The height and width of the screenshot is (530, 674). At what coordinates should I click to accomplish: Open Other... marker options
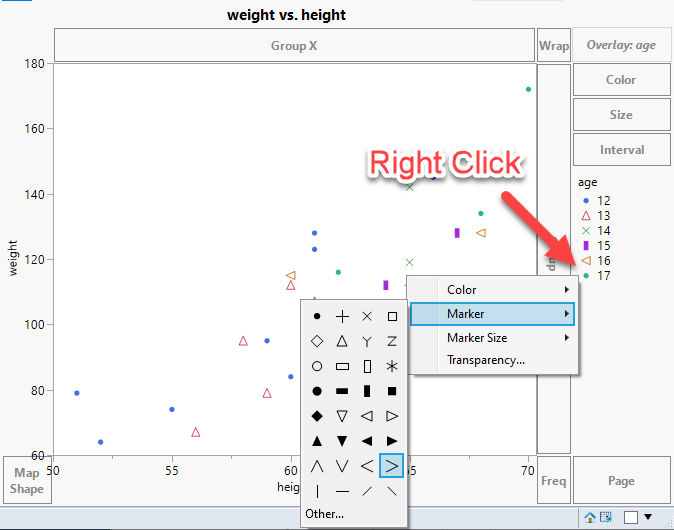point(325,514)
